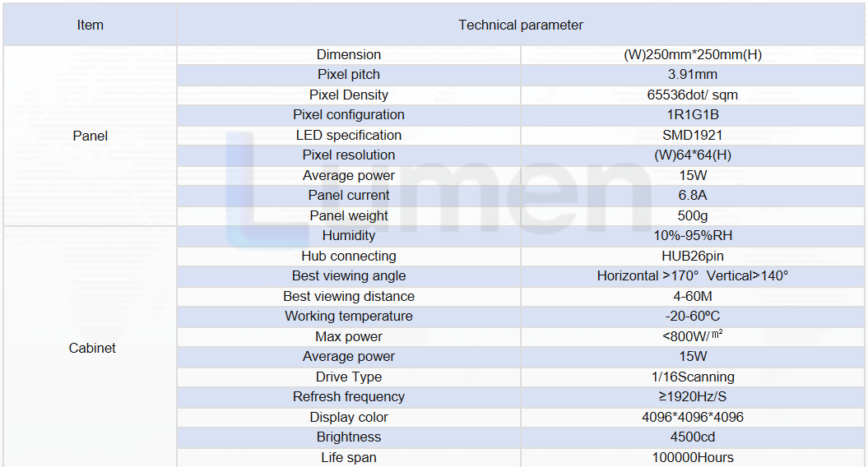
Task: Click the 1/16Scanning drive type value
Action: coord(693,377)
